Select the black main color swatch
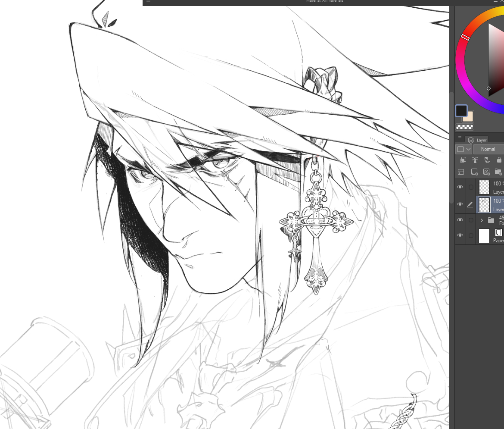Image resolution: width=504 pixels, height=429 pixels. [461, 111]
